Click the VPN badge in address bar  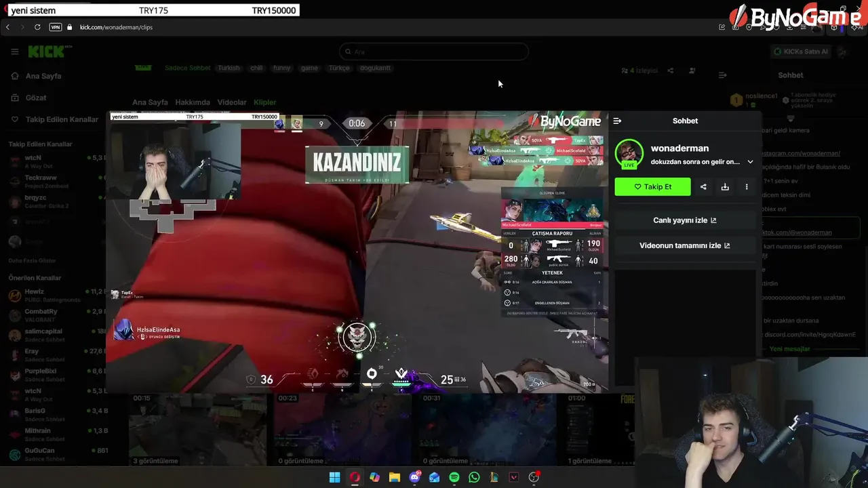point(56,27)
